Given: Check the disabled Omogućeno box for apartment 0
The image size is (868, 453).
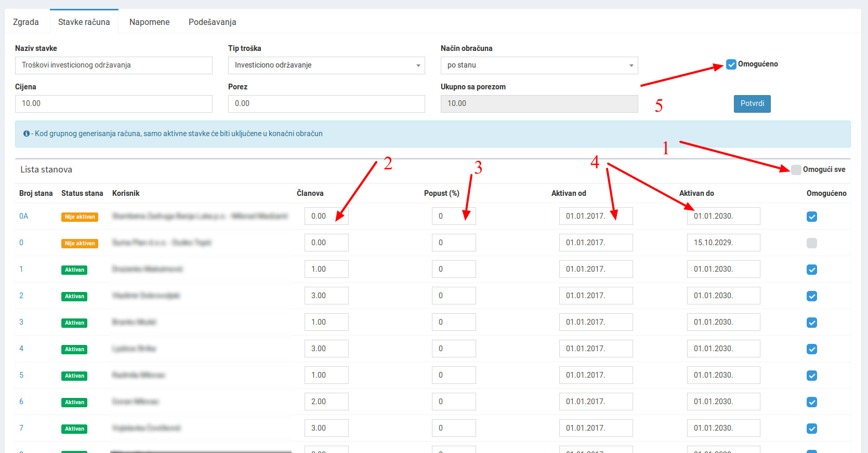Looking at the screenshot, I should [811, 243].
